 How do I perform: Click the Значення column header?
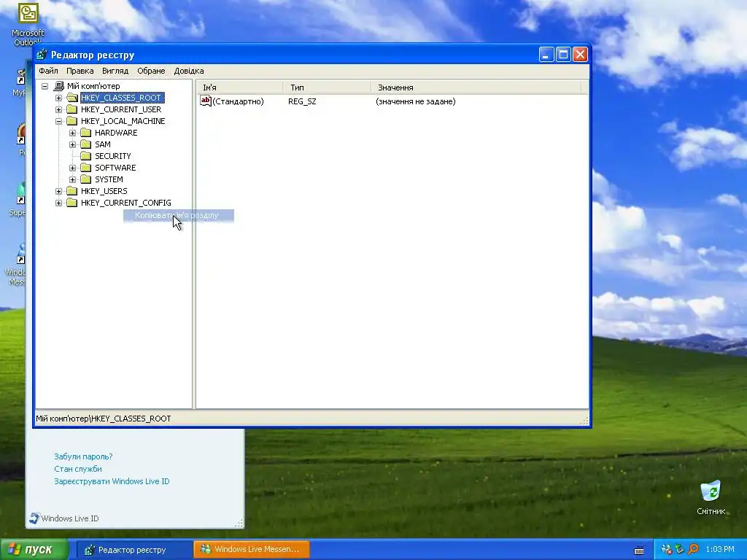476,87
